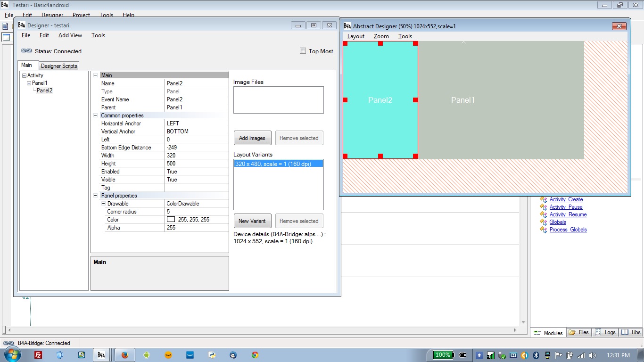Collapse the Drawable property group

point(103,204)
